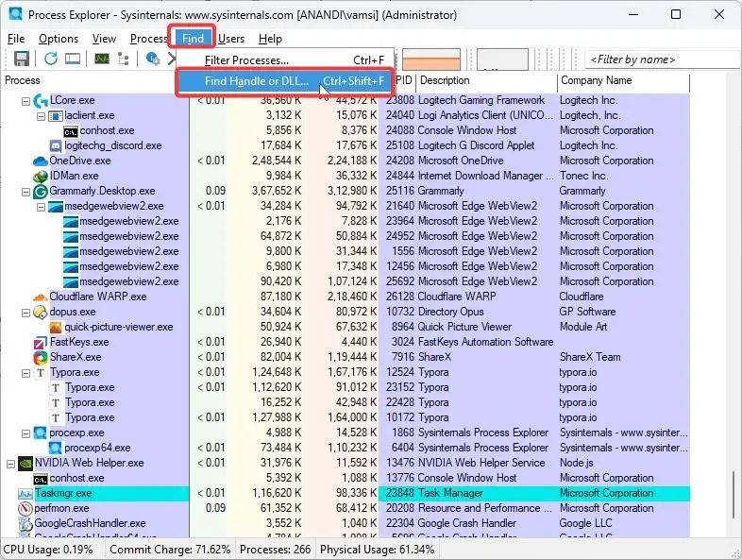This screenshot has height=560, width=742.
Task: Sort by the Process column header
Action: coord(23,80)
